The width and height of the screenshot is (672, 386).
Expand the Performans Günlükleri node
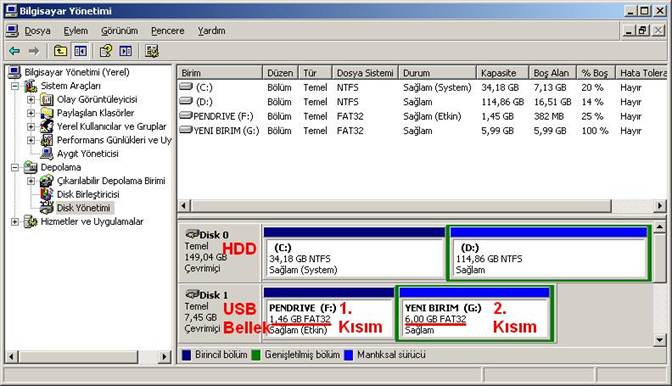point(31,140)
